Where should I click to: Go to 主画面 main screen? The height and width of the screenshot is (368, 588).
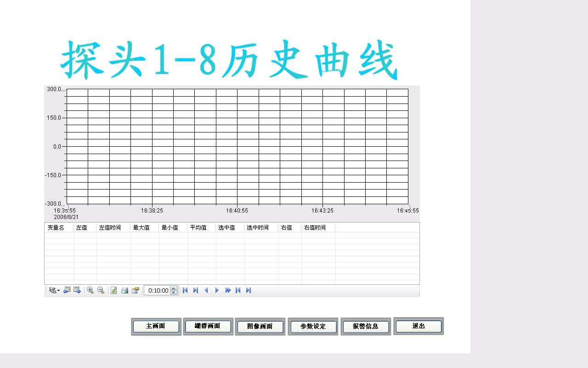point(156,326)
